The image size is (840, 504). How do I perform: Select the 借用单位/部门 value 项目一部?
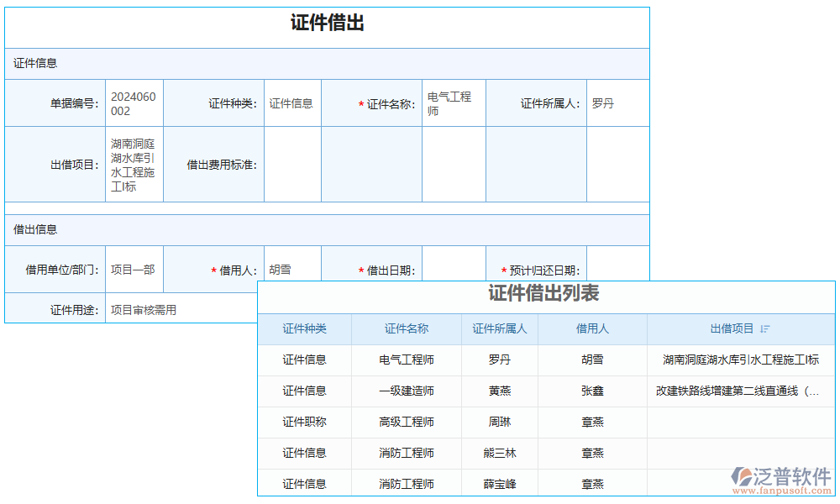(x=133, y=268)
